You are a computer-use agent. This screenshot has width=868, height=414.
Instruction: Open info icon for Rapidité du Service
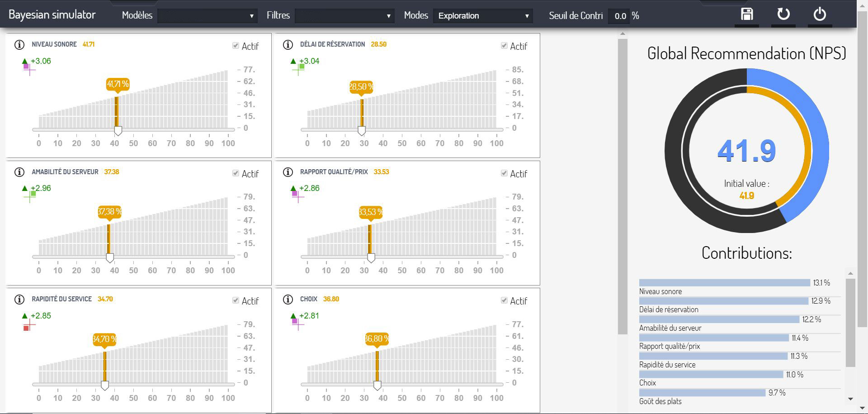click(19, 300)
